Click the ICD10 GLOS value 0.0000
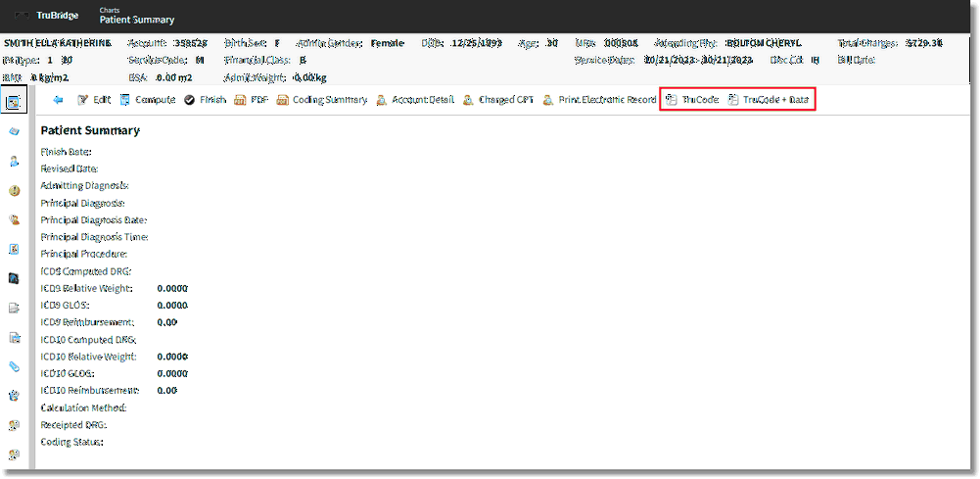The image size is (980, 479). tap(172, 373)
